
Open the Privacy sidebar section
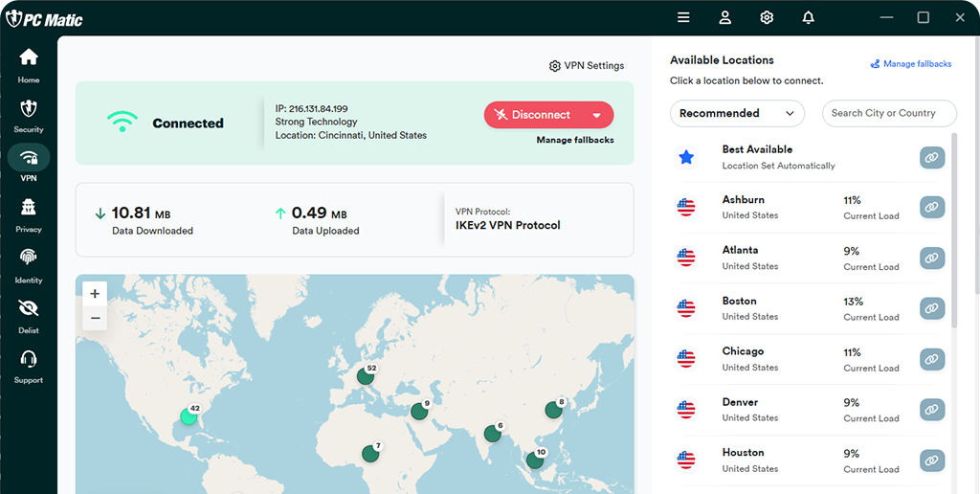point(29,215)
